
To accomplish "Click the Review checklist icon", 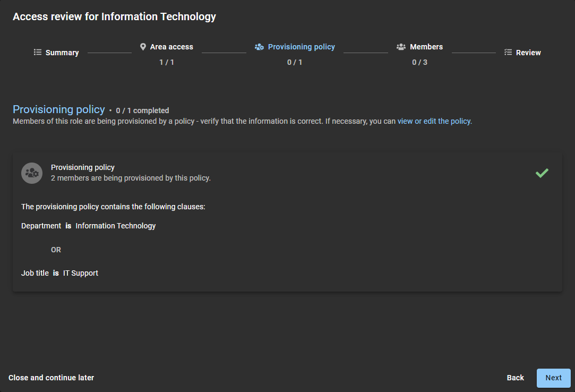I will (508, 53).
